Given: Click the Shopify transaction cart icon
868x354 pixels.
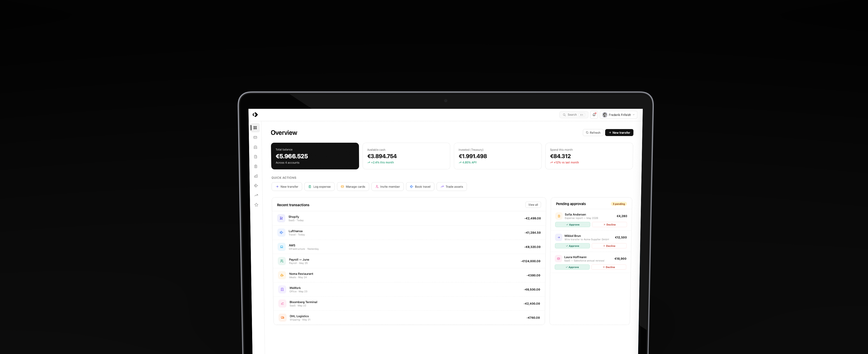Looking at the screenshot, I should [x=281, y=218].
